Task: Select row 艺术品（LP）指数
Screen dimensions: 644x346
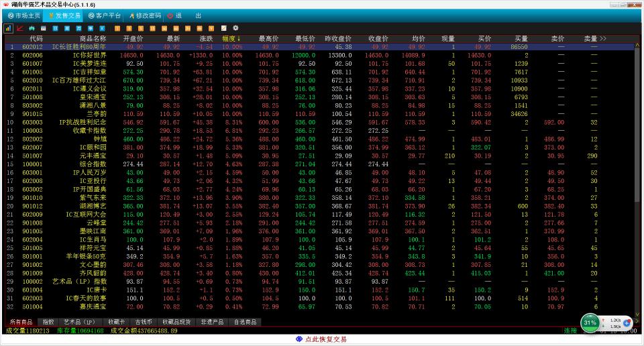Action: pos(319,281)
